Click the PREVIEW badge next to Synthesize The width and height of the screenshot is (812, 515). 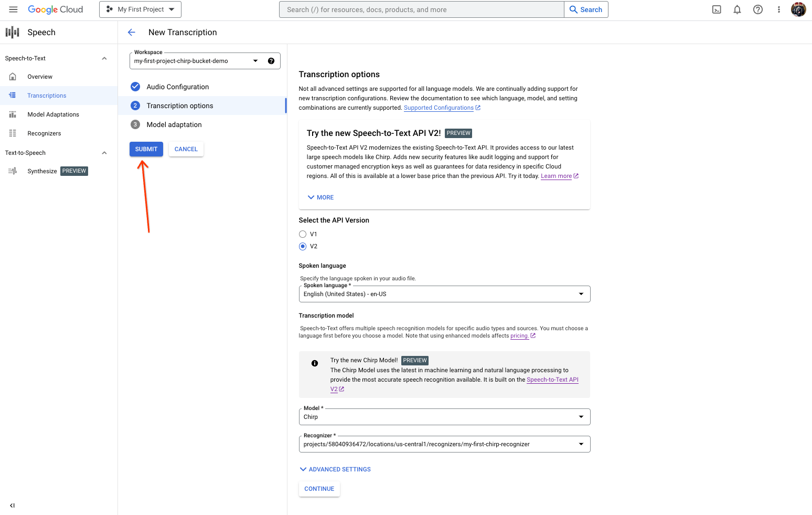coord(74,171)
